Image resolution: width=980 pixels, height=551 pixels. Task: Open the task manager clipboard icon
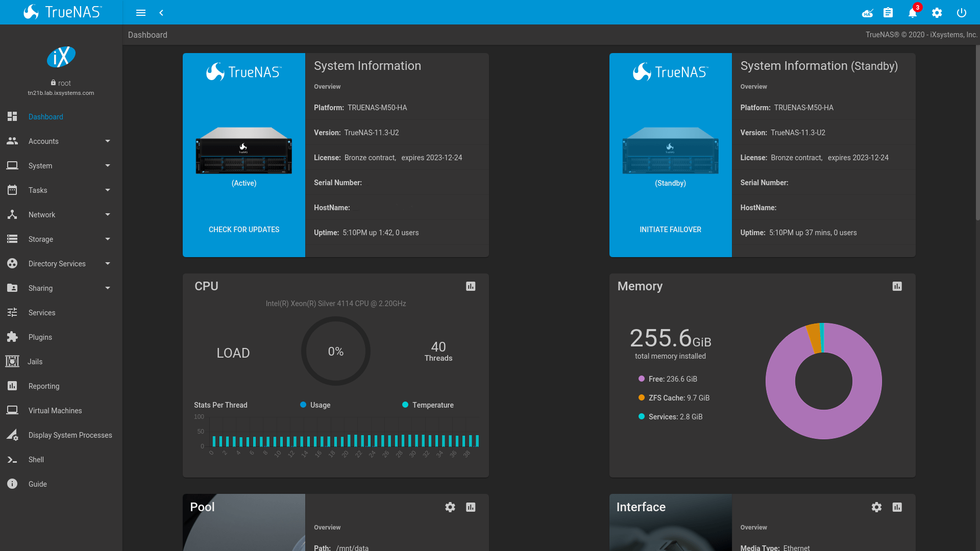(x=888, y=13)
